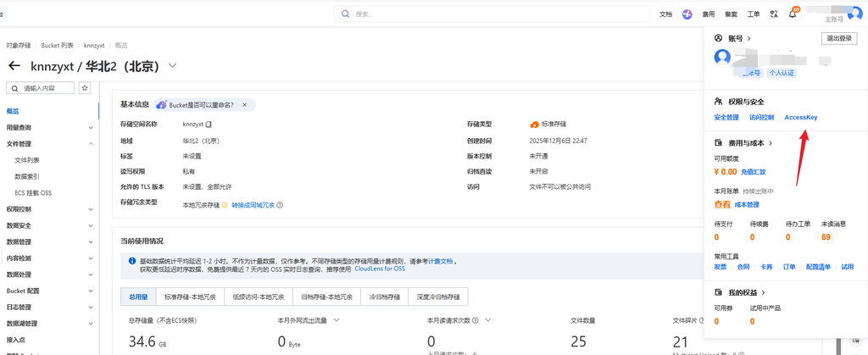Click the 账号 person icon in account panel
The image size is (868, 355).
(x=719, y=39)
